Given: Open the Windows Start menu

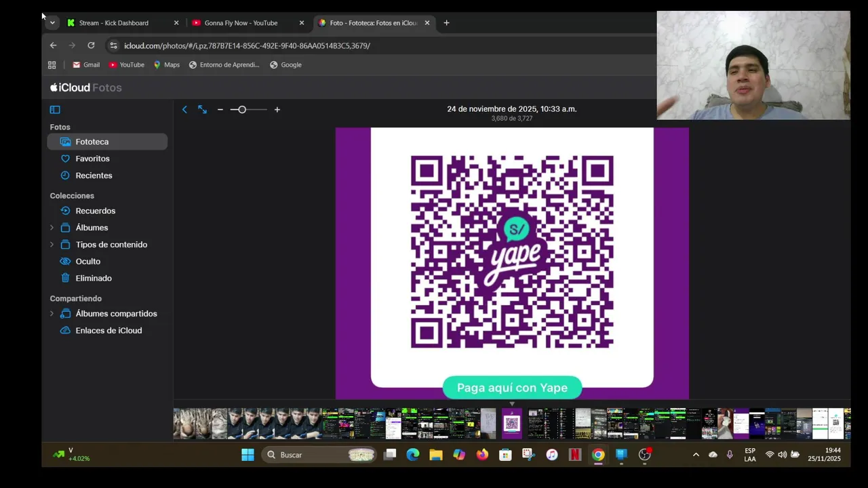Looking at the screenshot, I should [x=248, y=455].
